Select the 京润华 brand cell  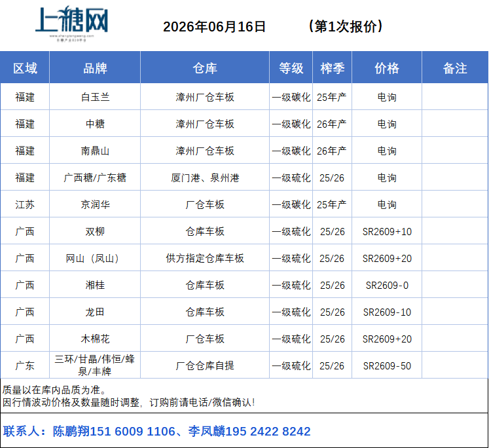pyautogui.click(x=95, y=204)
